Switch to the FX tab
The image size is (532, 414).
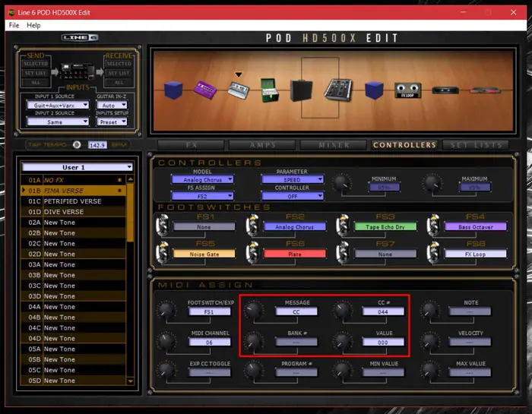(191, 145)
